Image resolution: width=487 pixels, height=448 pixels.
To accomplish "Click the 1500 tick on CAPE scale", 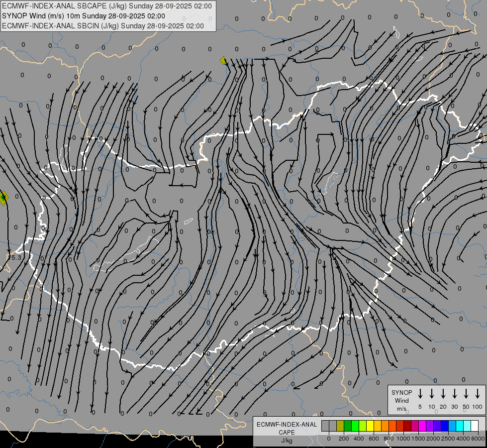I will [x=418, y=439].
